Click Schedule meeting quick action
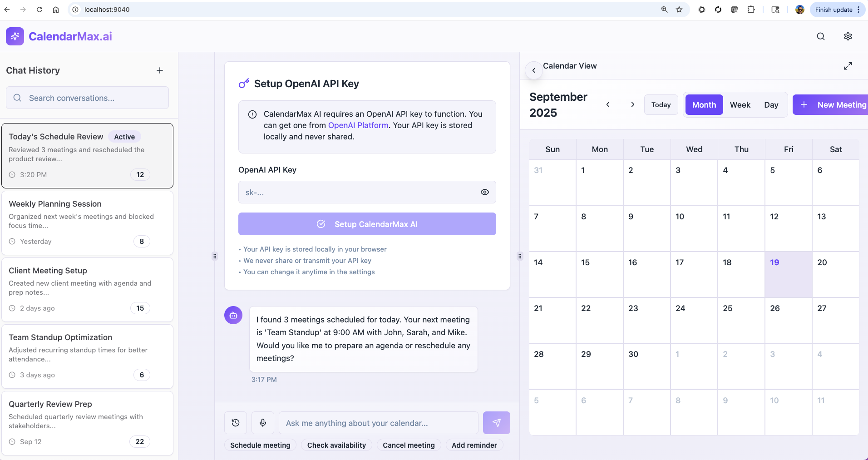This screenshot has width=868, height=460. [260, 445]
